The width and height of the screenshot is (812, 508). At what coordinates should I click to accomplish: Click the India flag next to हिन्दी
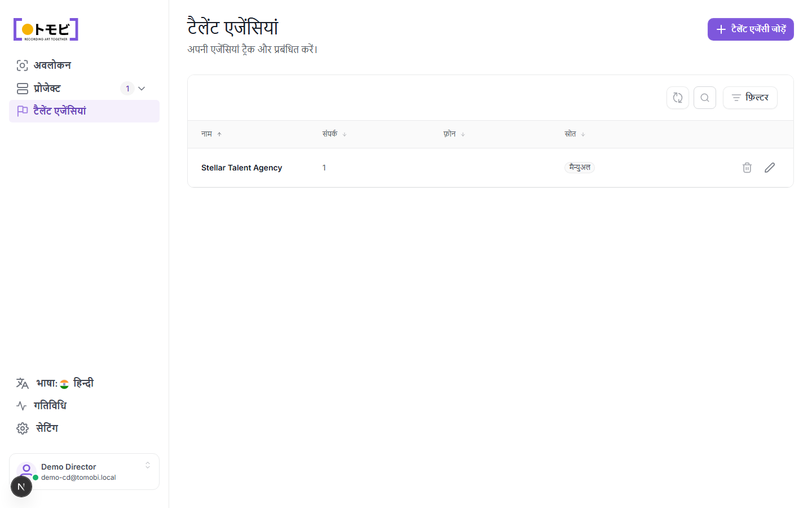tap(64, 384)
